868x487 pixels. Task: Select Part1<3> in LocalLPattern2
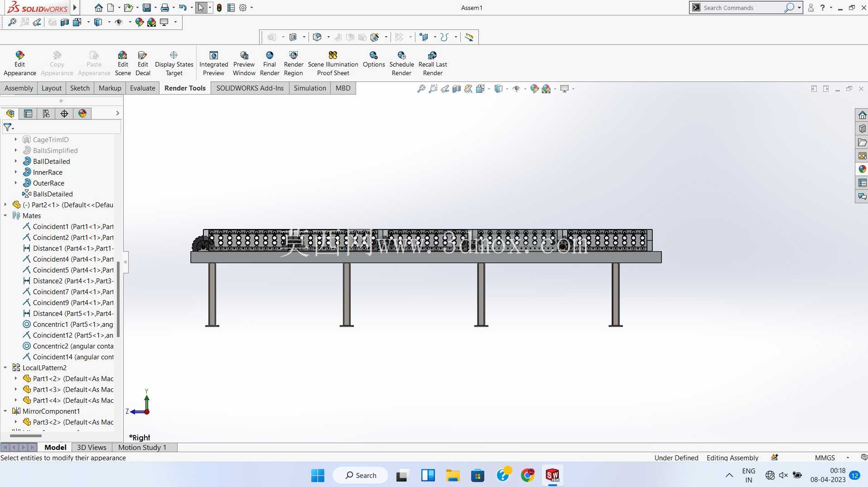(x=68, y=389)
